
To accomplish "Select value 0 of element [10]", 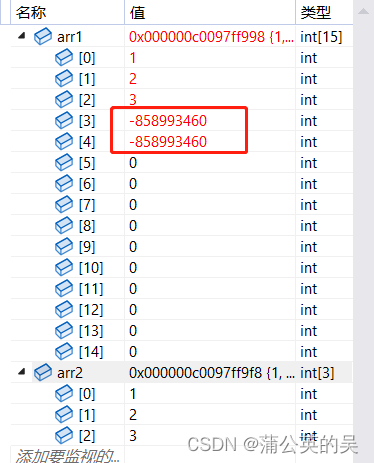I will [133, 268].
